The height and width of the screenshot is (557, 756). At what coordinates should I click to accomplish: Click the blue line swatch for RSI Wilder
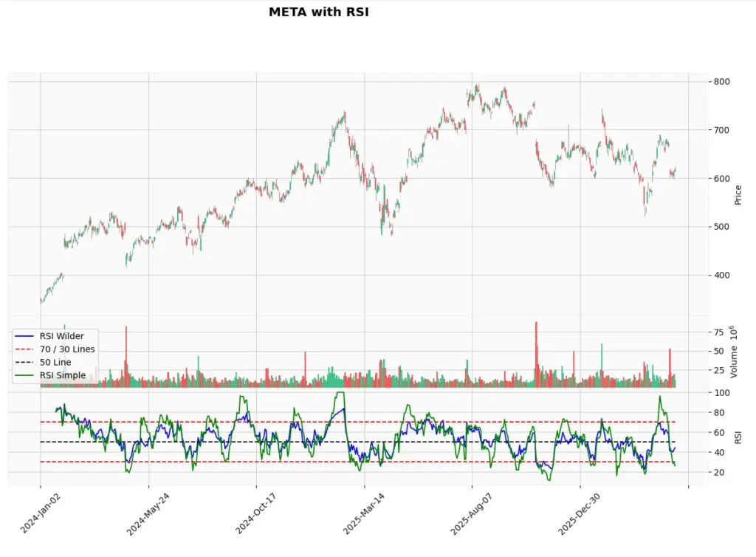click(x=24, y=336)
